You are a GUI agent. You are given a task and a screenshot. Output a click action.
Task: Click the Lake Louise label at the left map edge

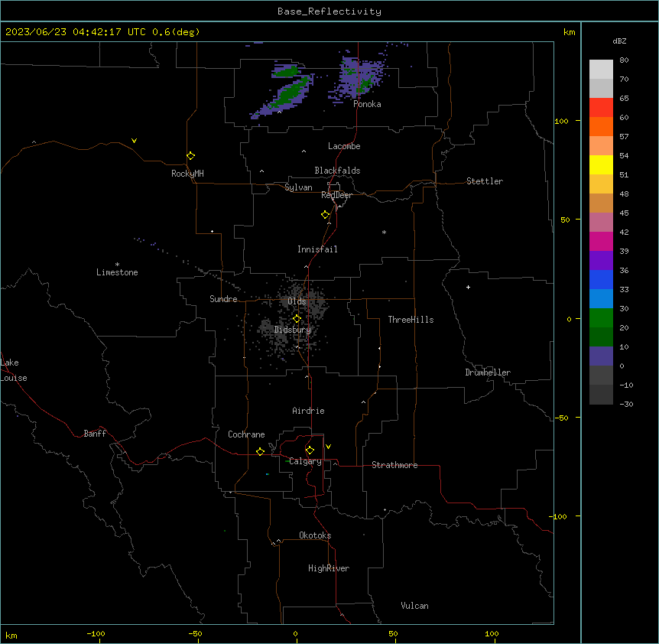coord(14,370)
